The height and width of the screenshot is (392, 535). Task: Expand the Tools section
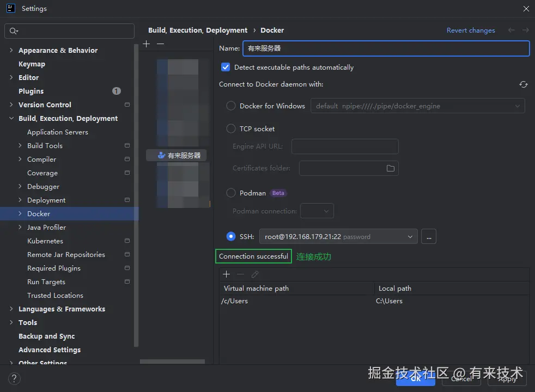(11, 322)
